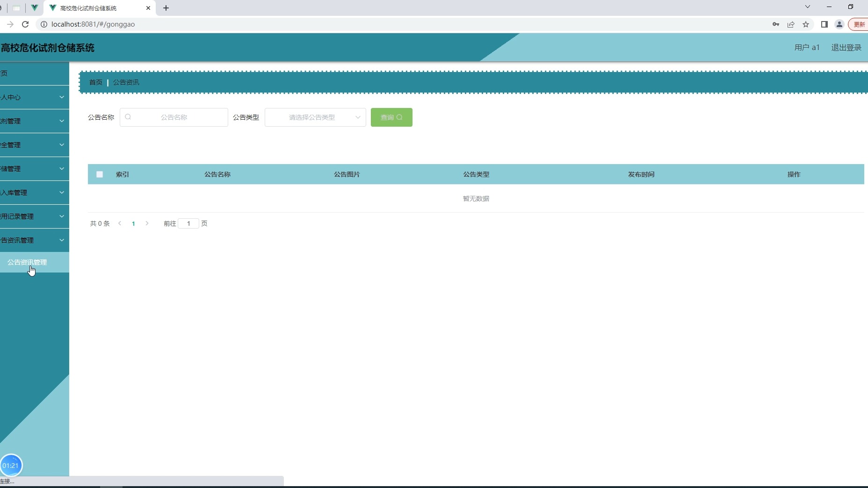The height and width of the screenshot is (488, 868).
Task: Expand the 存储管理 sidebar menu
Action: (x=35, y=169)
